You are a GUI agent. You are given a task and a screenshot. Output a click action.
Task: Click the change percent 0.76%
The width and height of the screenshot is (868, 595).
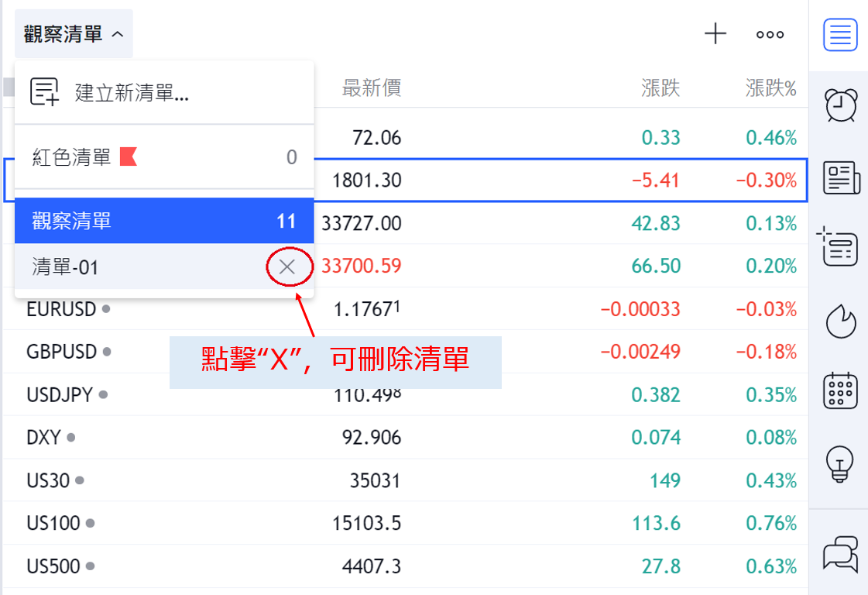(x=771, y=523)
